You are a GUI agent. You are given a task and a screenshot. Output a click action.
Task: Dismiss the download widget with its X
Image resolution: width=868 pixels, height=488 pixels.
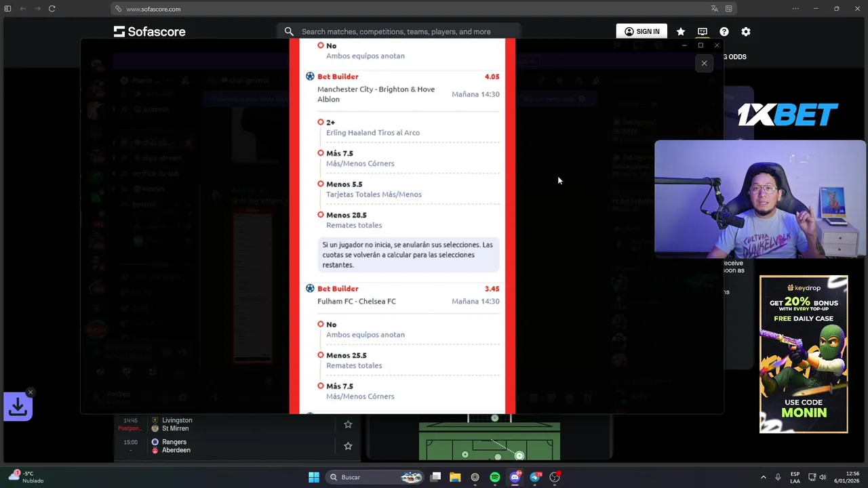[30, 392]
